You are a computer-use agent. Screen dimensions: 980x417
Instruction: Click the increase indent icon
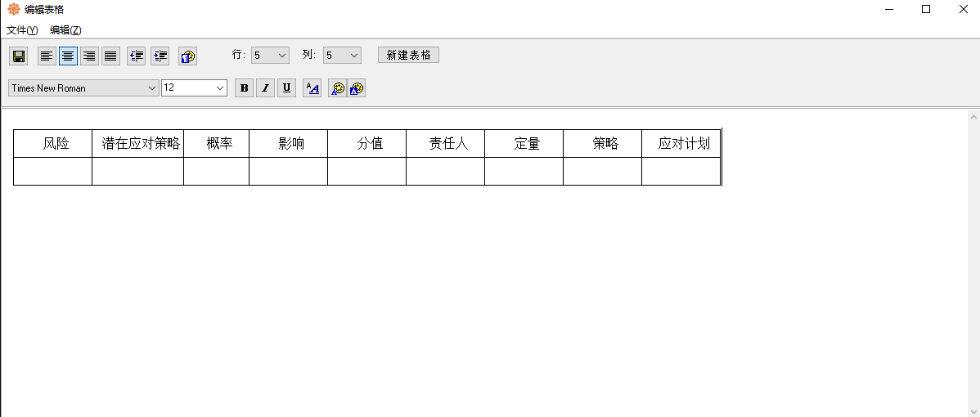160,56
